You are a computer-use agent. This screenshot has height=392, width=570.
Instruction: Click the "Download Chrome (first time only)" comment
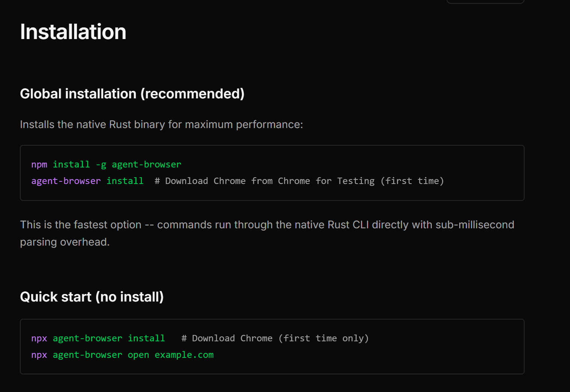pos(275,338)
